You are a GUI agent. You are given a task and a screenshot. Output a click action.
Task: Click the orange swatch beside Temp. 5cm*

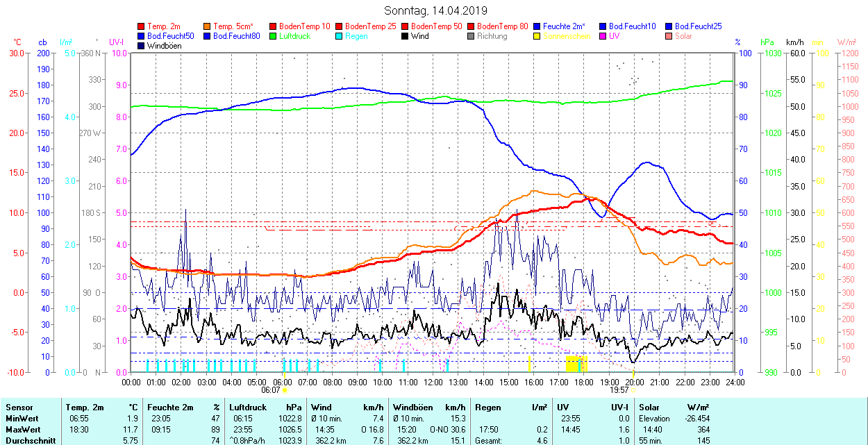(207, 26)
